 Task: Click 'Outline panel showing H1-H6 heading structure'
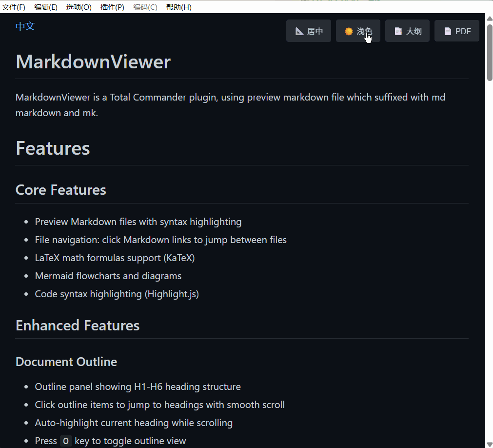click(x=138, y=387)
